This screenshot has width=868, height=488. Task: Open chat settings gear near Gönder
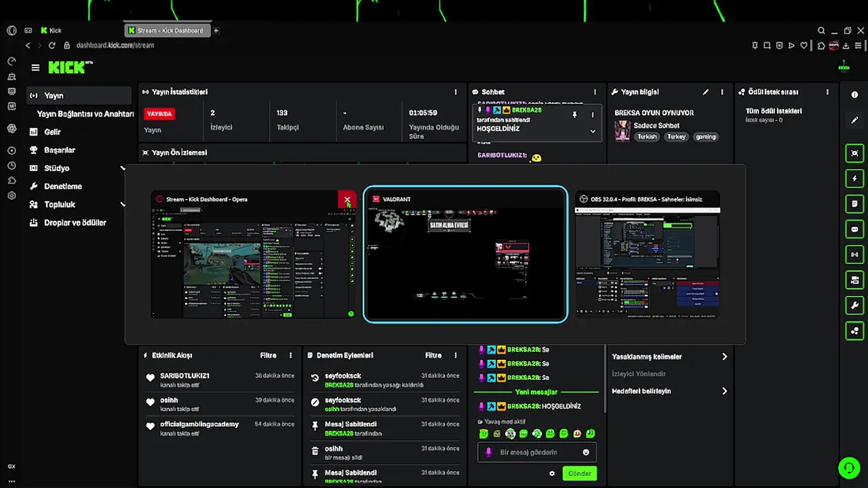[552, 474]
